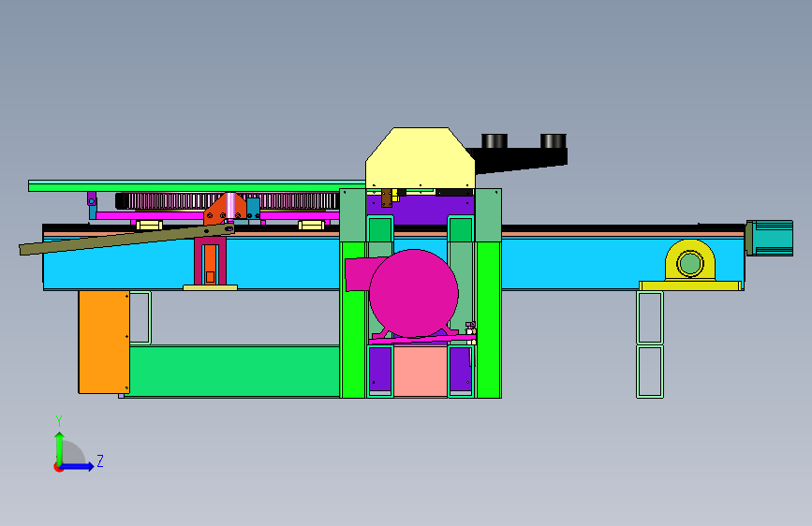The height and width of the screenshot is (526, 812).
Task: Select the small teal block beside orange bracket
Action: [x=253, y=208]
